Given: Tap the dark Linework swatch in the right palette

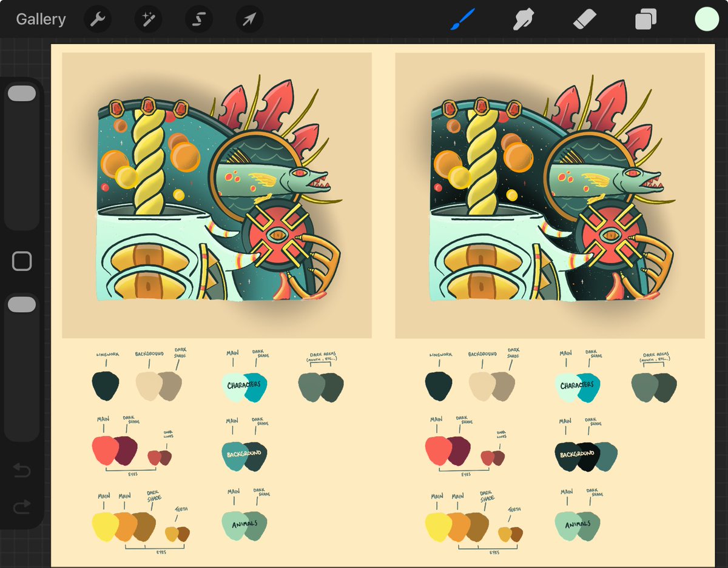Looking at the screenshot, I should 438,386.
